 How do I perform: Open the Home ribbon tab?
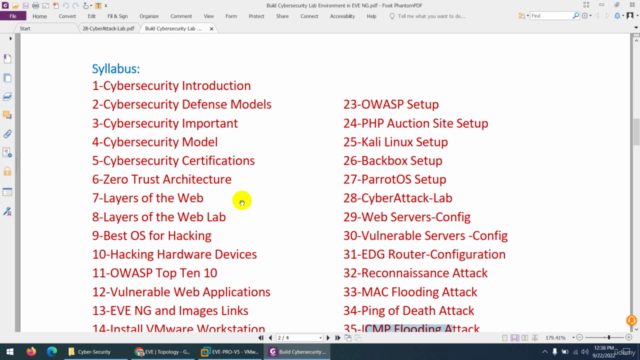40,16
